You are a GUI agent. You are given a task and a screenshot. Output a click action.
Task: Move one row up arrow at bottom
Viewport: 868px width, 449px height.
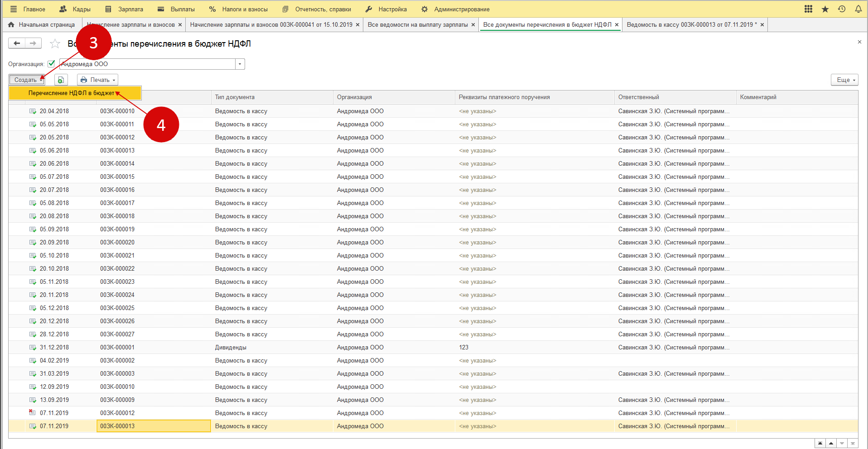coord(831,444)
